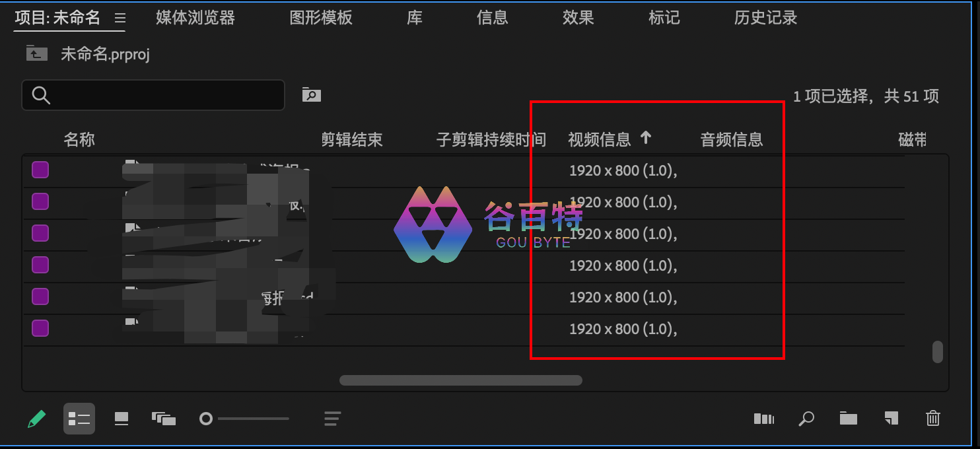Create a new bin with the folder icon
The height and width of the screenshot is (449, 980).
pyautogui.click(x=849, y=419)
